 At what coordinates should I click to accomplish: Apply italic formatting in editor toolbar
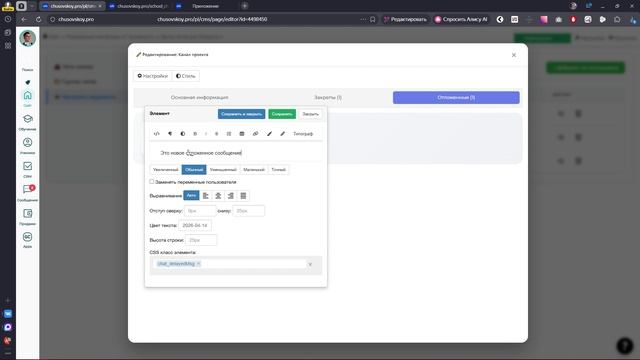point(206,134)
